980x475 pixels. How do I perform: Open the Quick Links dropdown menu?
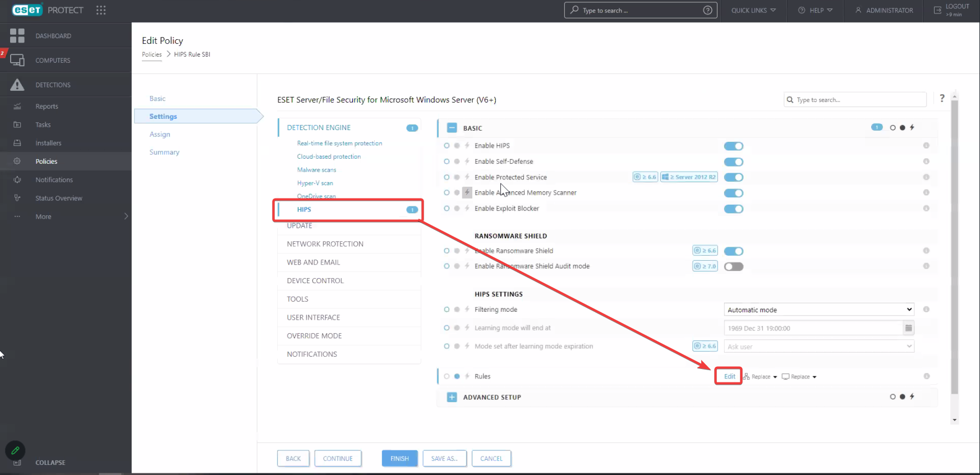point(753,11)
